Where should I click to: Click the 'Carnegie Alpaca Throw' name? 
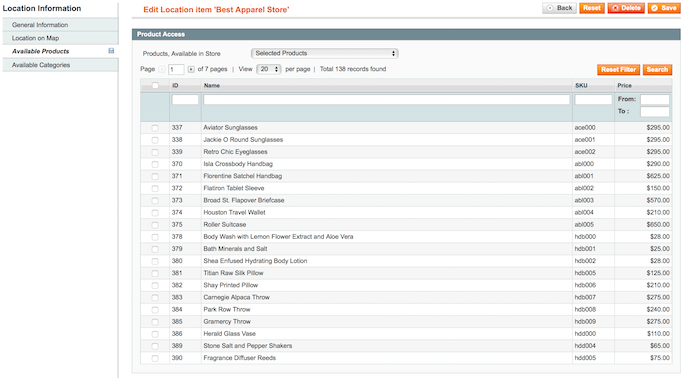pos(236,297)
